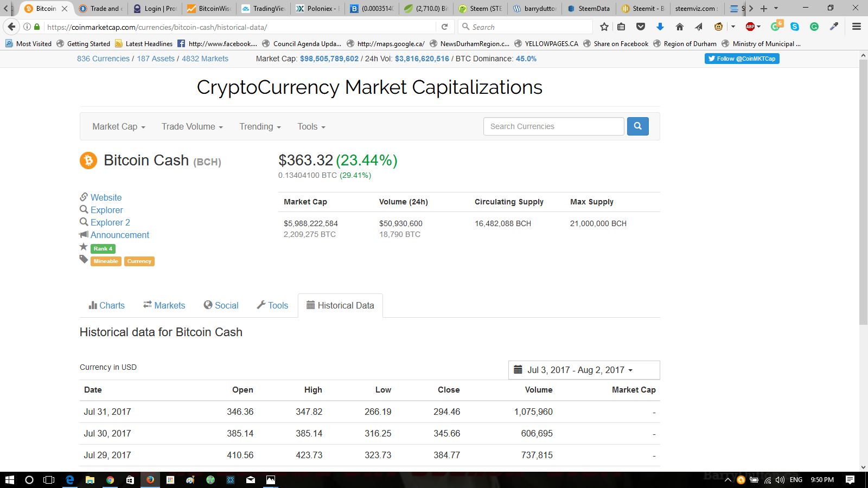Open the Mail app in taskbar
868x488 pixels.
coord(251,480)
